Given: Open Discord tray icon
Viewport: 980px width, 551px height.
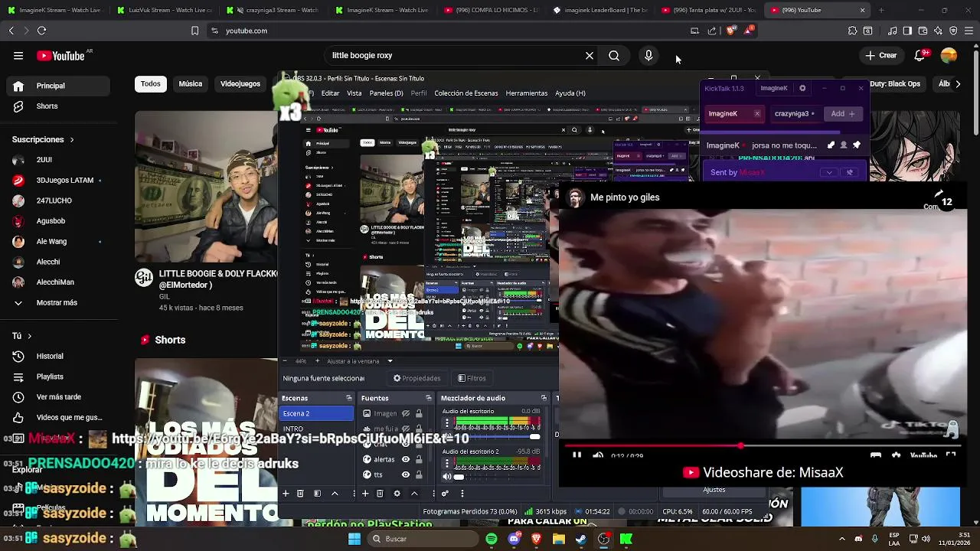Looking at the screenshot, I should tap(858, 539).
